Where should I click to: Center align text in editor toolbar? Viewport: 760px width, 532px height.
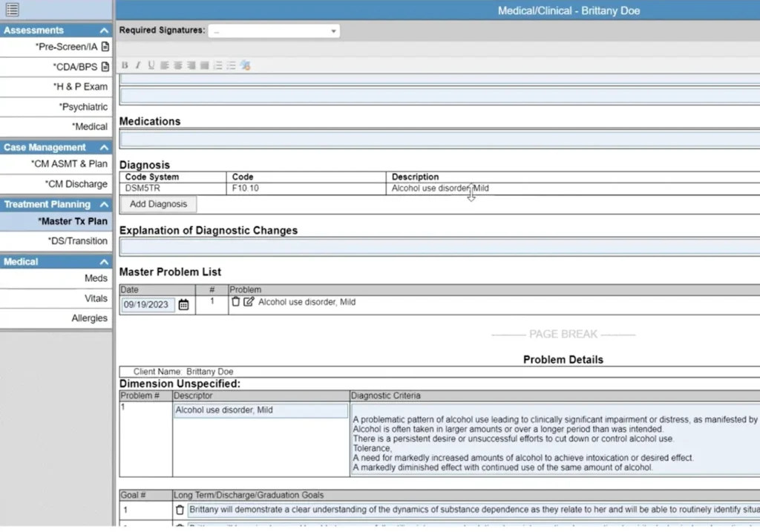[178, 65]
